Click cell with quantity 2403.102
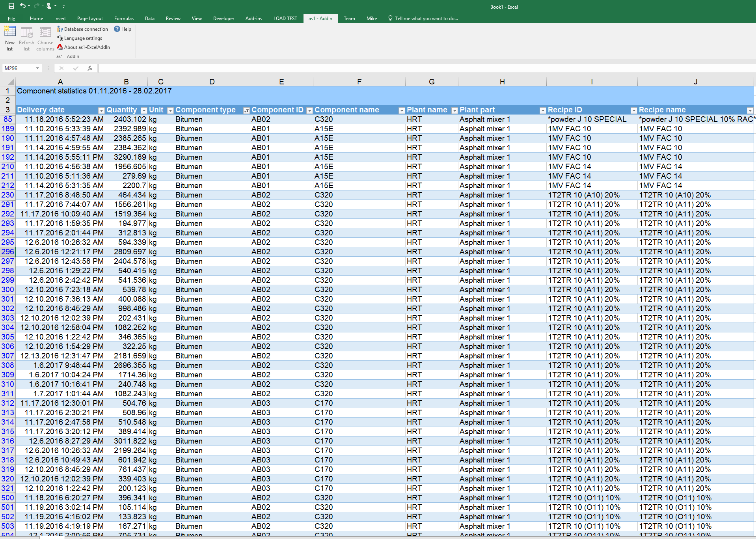The height and width of the screenshot is (539, 756). pos(126,119)
